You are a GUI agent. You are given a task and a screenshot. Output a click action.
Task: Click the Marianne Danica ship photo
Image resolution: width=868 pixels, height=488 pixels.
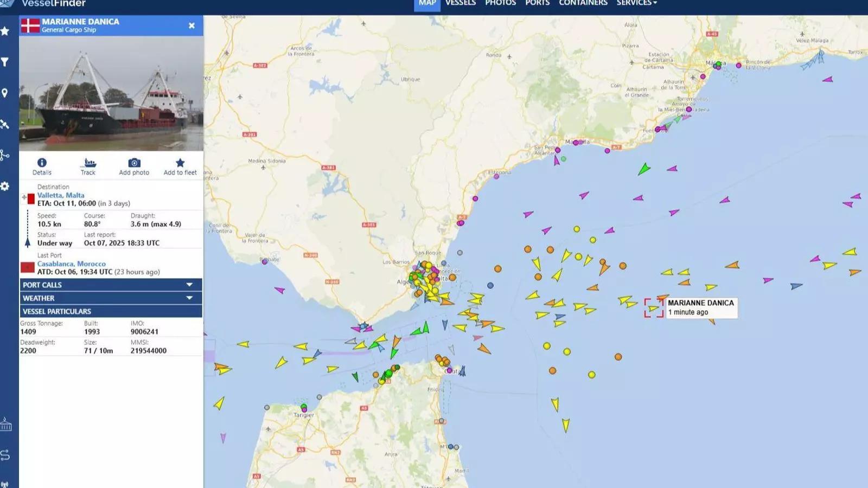click(x=111, y=93)
